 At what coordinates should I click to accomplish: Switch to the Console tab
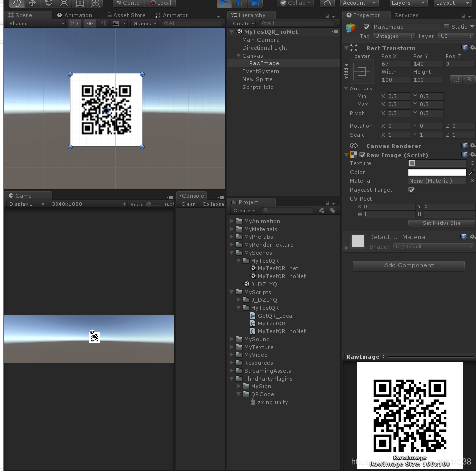coord(193,195)
